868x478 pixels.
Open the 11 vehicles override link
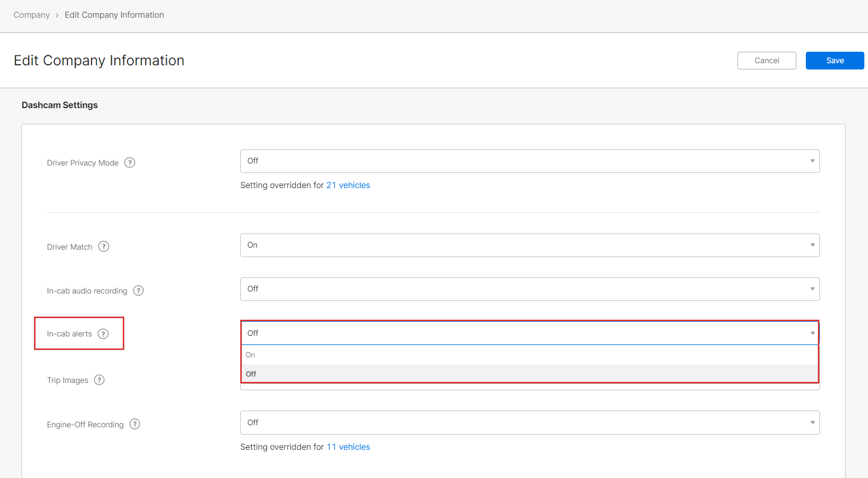point(348,447)
